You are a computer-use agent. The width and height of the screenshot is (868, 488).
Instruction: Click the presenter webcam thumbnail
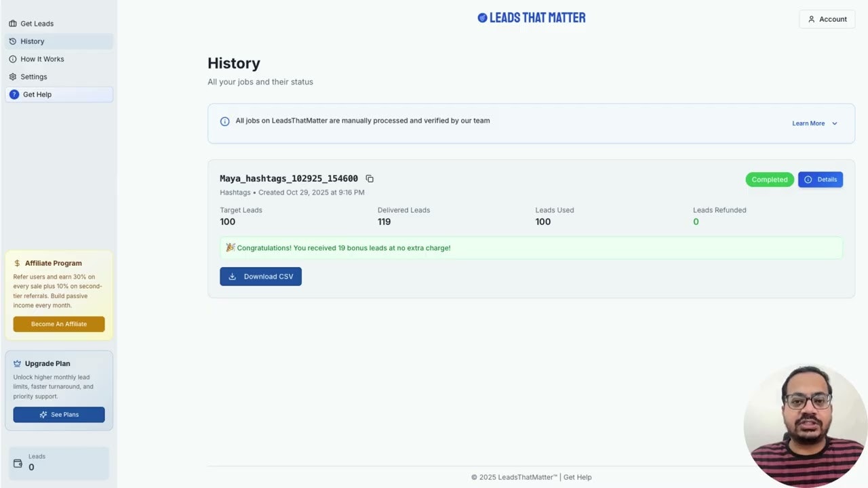tap(806, 426)
